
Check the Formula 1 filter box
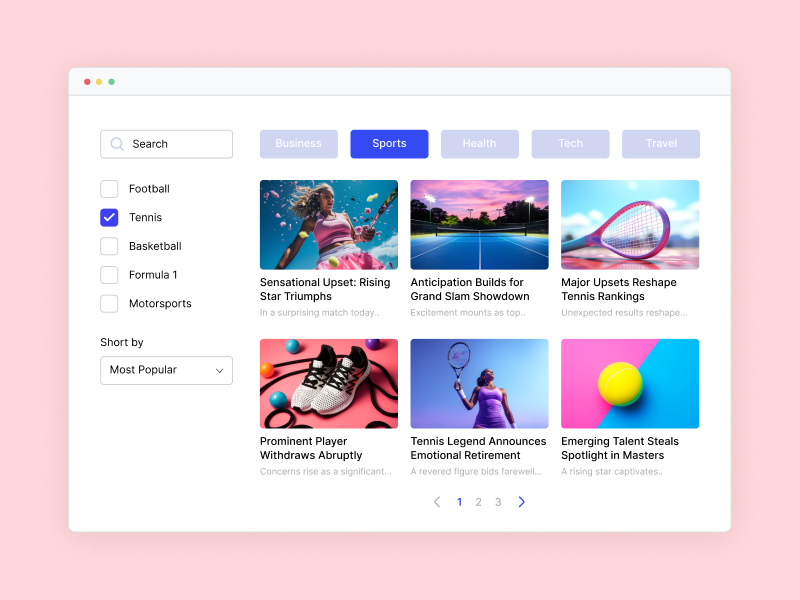pyautogui.click(x=109, y=275)
